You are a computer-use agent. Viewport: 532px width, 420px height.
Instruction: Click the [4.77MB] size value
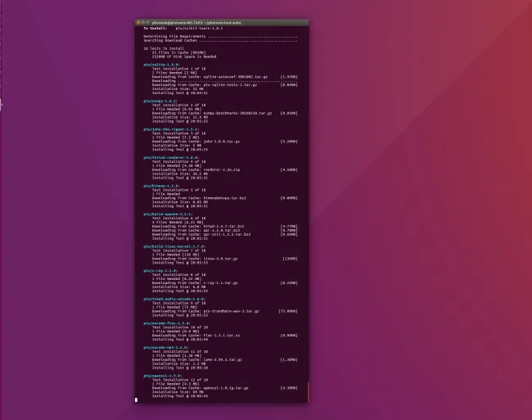(289, 226)
